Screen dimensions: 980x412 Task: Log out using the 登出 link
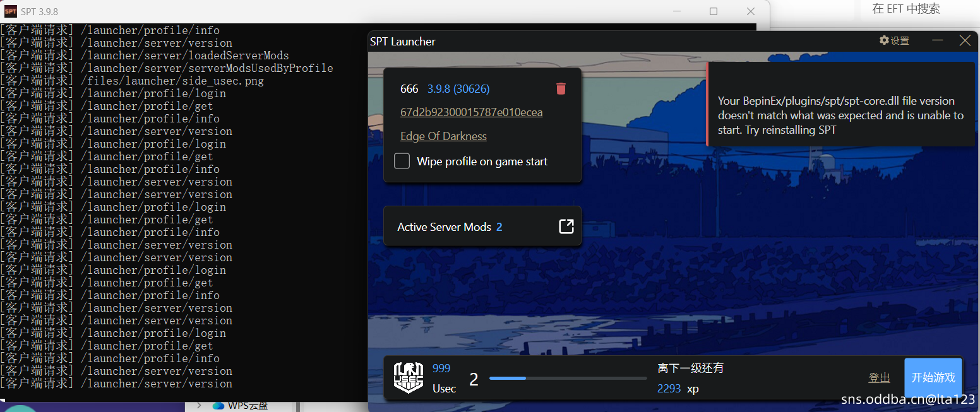879,377
